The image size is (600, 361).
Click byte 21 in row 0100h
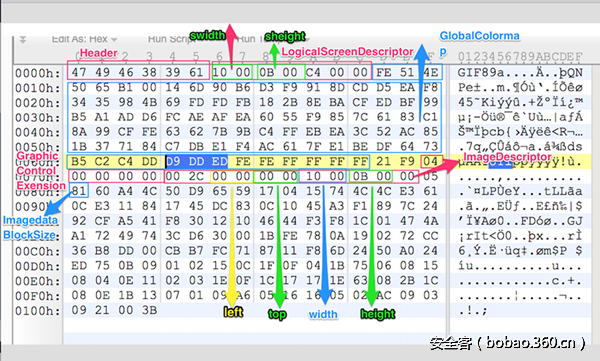[x=102, y=310]
